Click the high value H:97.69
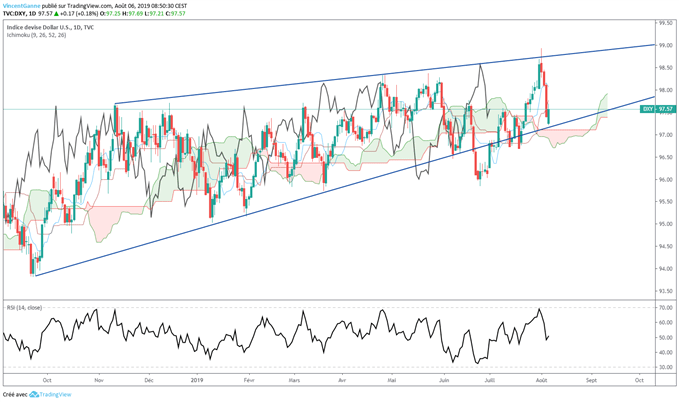 coord(133,13)
